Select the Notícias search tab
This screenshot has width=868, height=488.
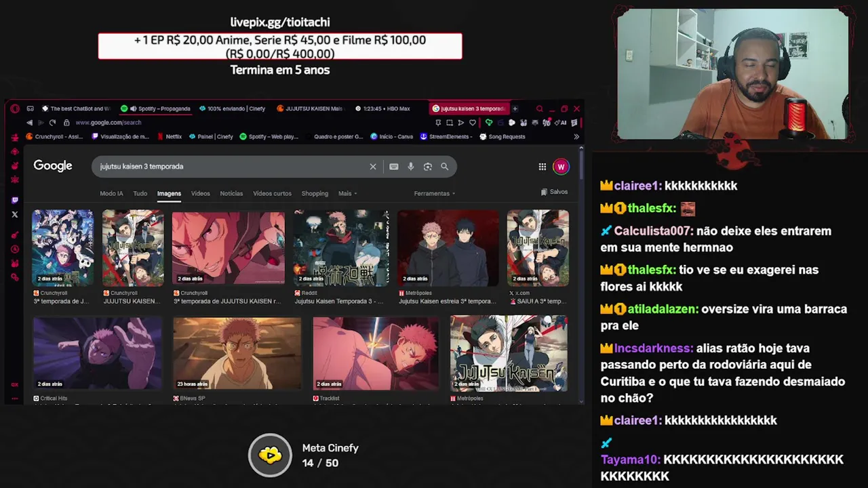[231, 194]
